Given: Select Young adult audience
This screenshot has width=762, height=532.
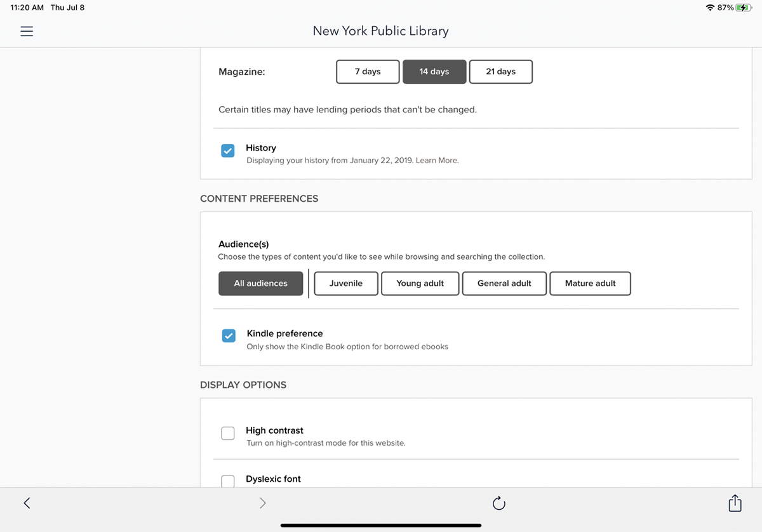Looking at the screenshot, I should 420,284.
